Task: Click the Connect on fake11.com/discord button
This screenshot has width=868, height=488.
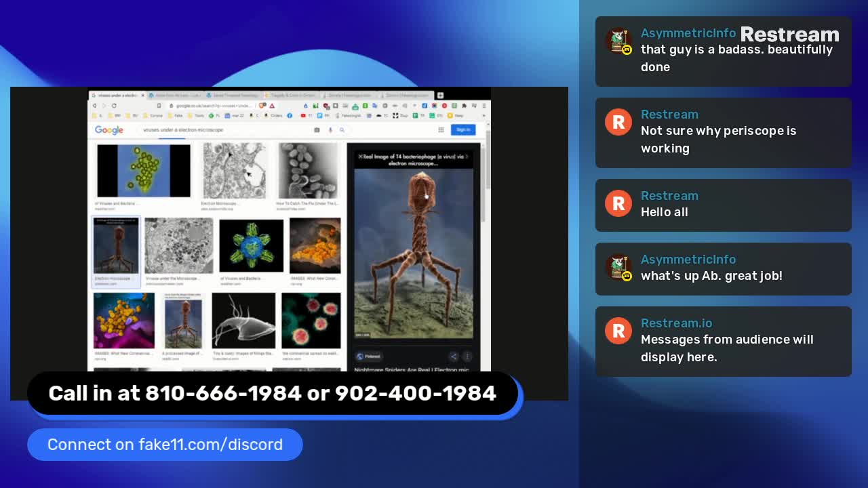Action: (165, 445)
